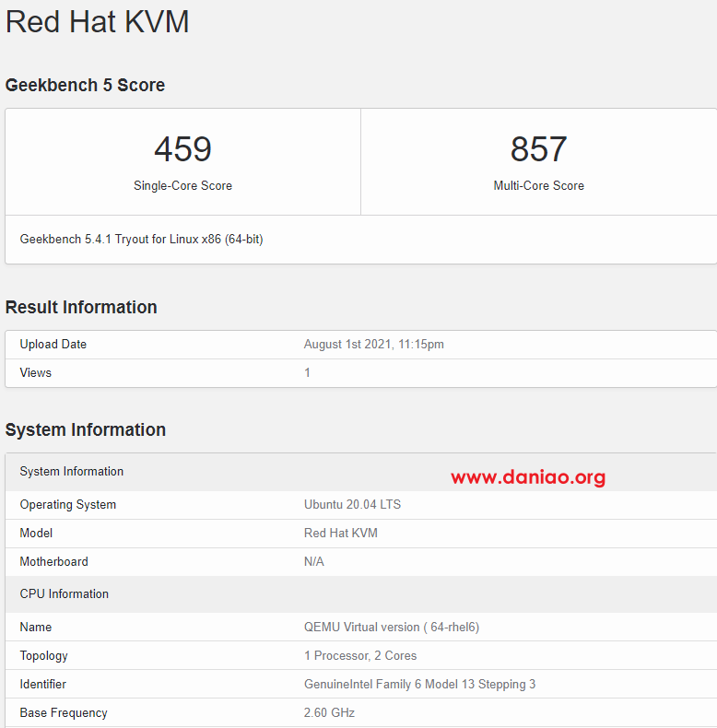The height and width of the screenshot is (728, 717).
Task: Click the Views row label
Action: 36,373
